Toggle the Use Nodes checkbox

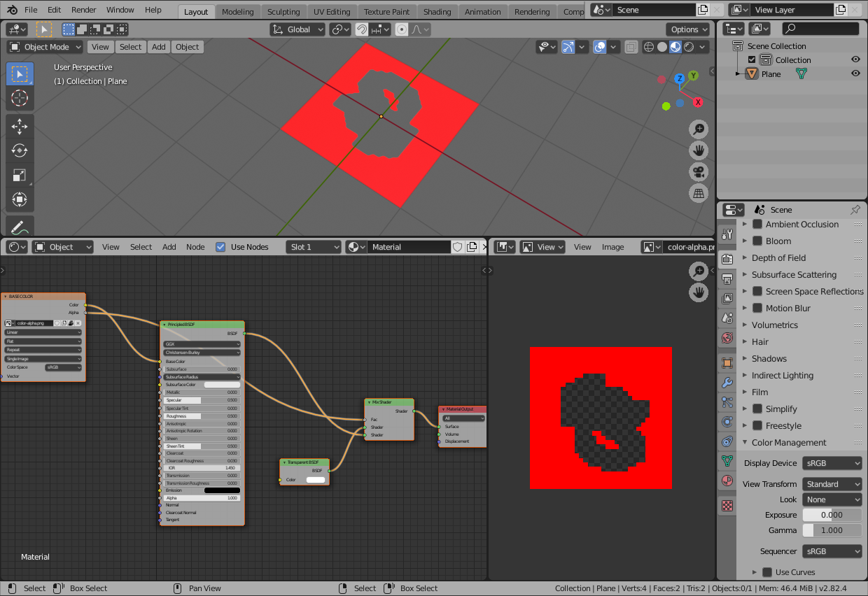coord(220,246)
